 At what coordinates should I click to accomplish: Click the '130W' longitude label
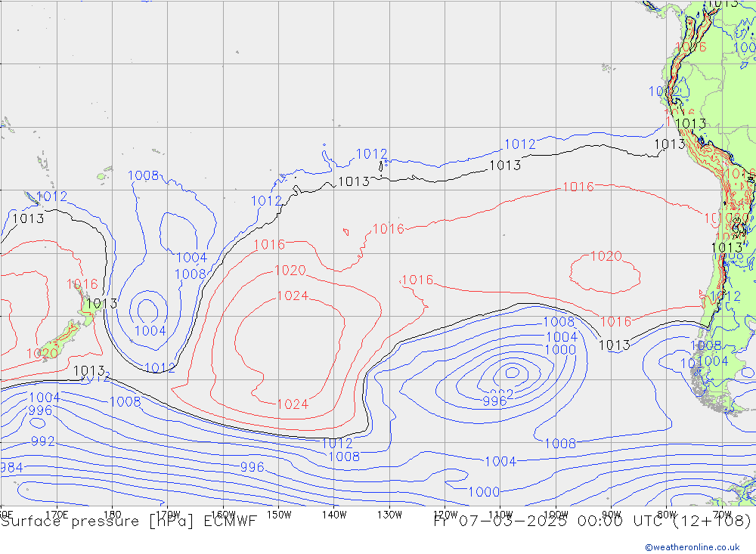click(389, 515)
